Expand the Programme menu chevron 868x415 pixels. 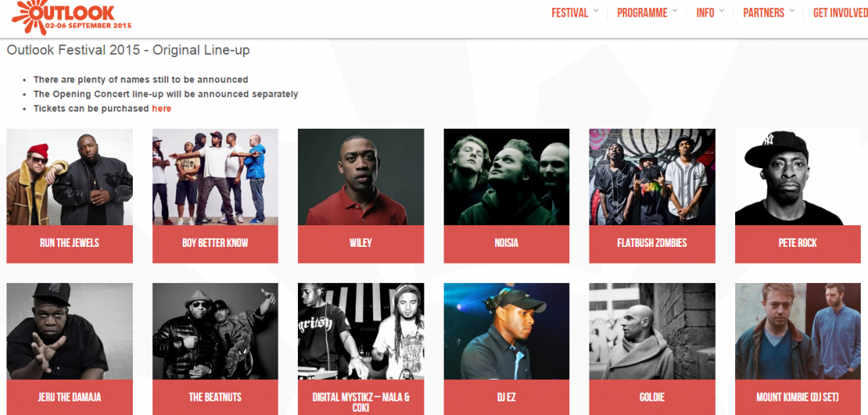[675, 10]
